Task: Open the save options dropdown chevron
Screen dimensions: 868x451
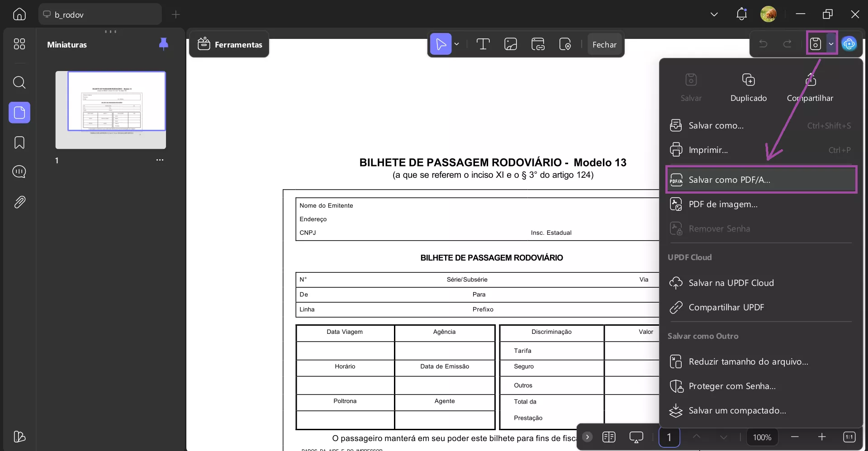Action: point(831,43)
